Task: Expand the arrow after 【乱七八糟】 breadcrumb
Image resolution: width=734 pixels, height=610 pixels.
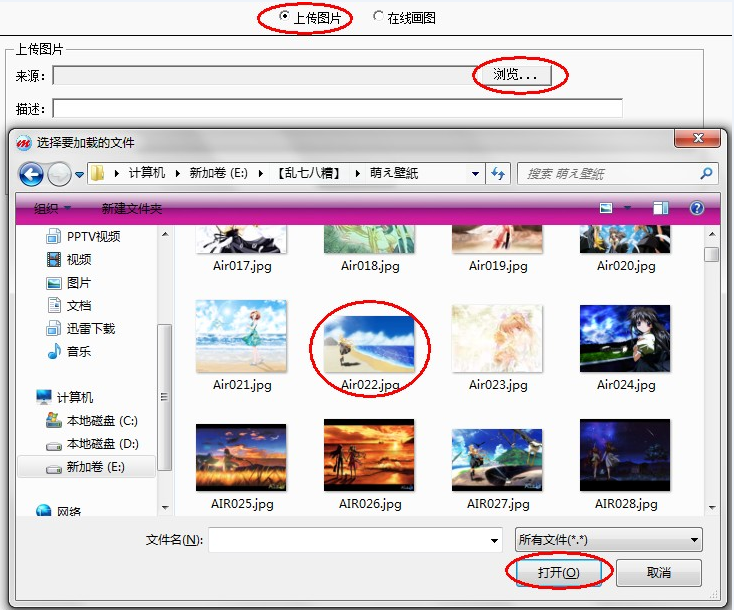Action: coord(358,174)
